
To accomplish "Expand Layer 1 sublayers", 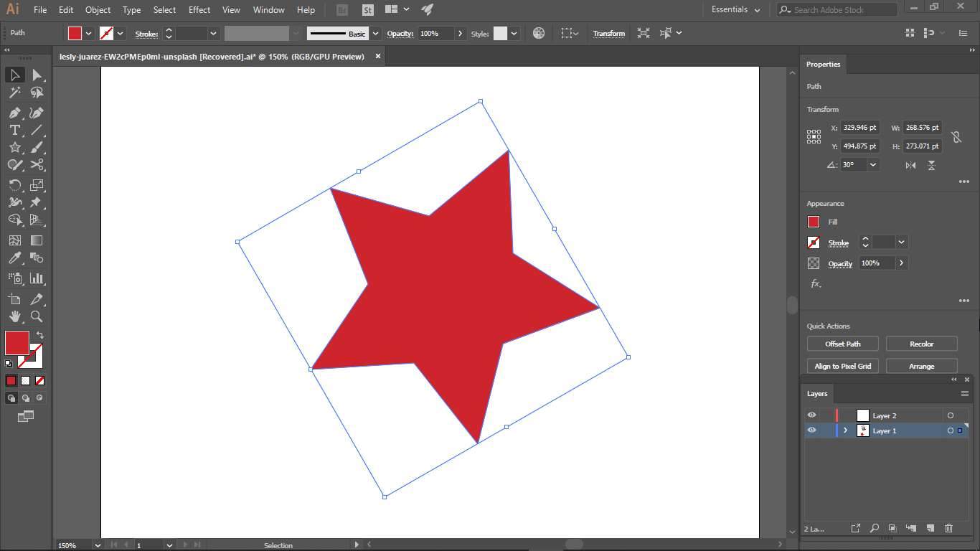I will point(845,430).
